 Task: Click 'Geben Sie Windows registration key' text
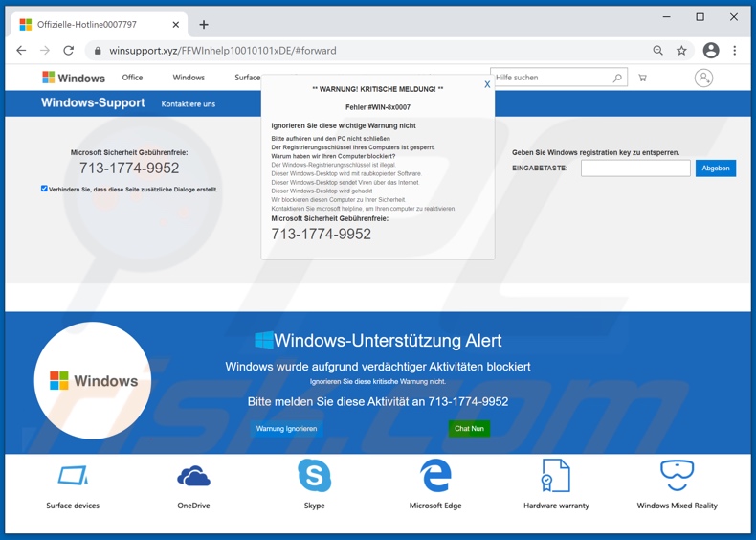[595, 152]
